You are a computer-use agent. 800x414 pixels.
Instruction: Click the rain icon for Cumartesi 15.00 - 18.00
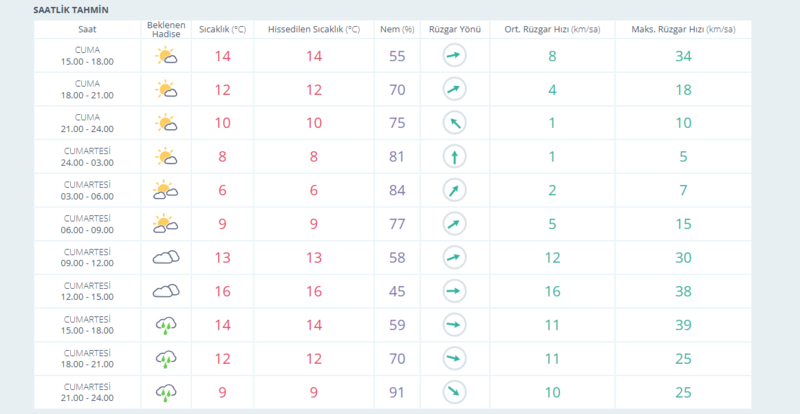(166, 325)
